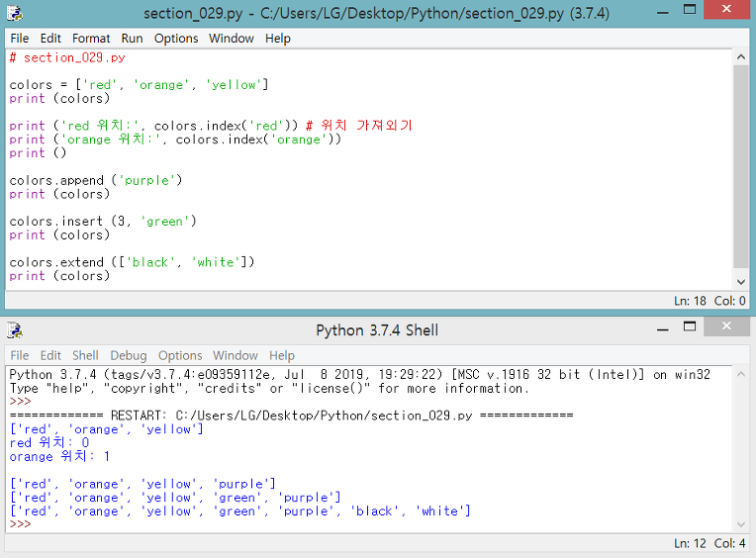Open the File menu in the editor window
Image resolution: width=756 pixels, height=558 pixels.
tap(20, 38)
